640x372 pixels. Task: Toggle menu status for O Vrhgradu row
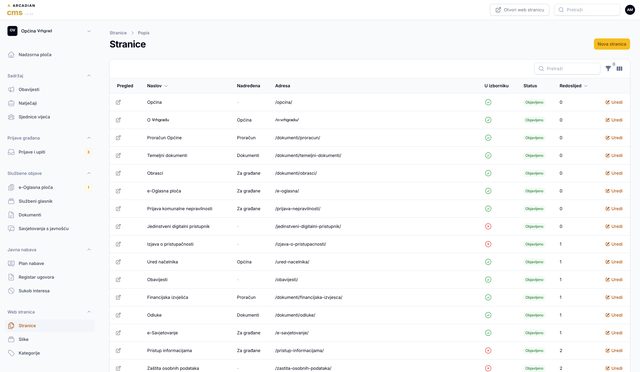pyautogui.click(x=488, y=120)
